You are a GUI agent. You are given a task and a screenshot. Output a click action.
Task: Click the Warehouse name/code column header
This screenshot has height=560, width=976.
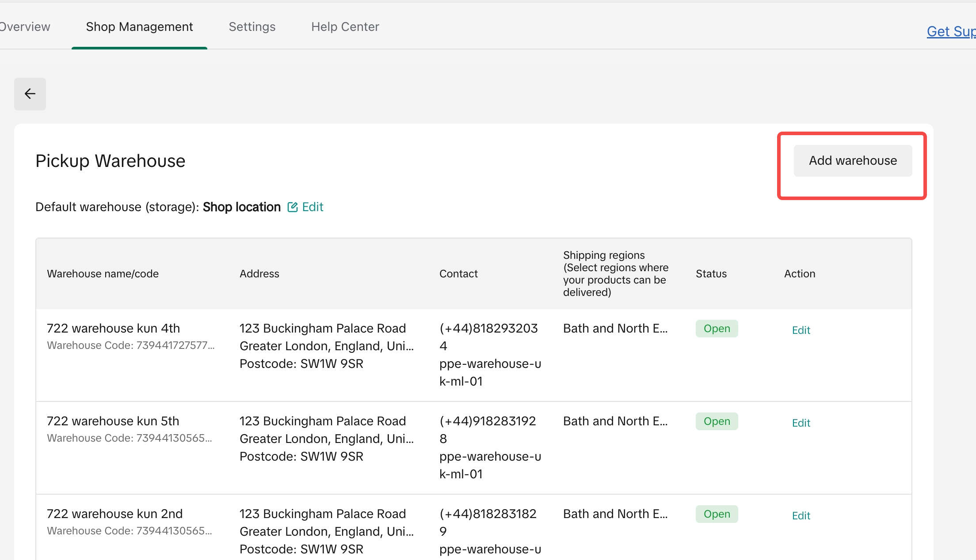[103, 274]
